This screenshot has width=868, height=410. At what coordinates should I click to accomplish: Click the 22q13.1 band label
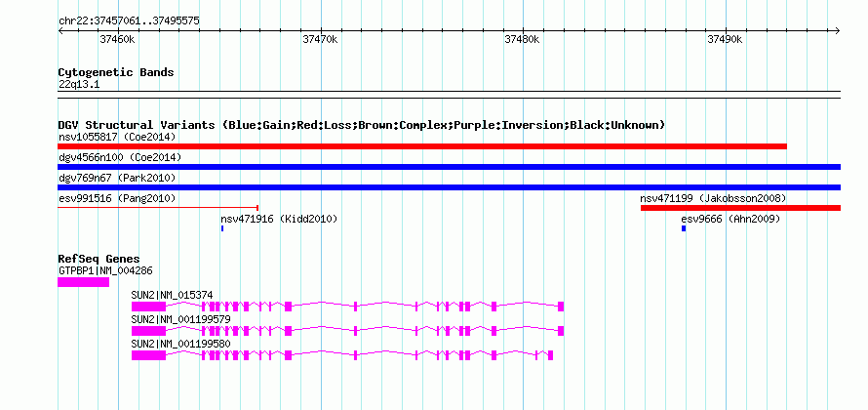click(79, 85)
